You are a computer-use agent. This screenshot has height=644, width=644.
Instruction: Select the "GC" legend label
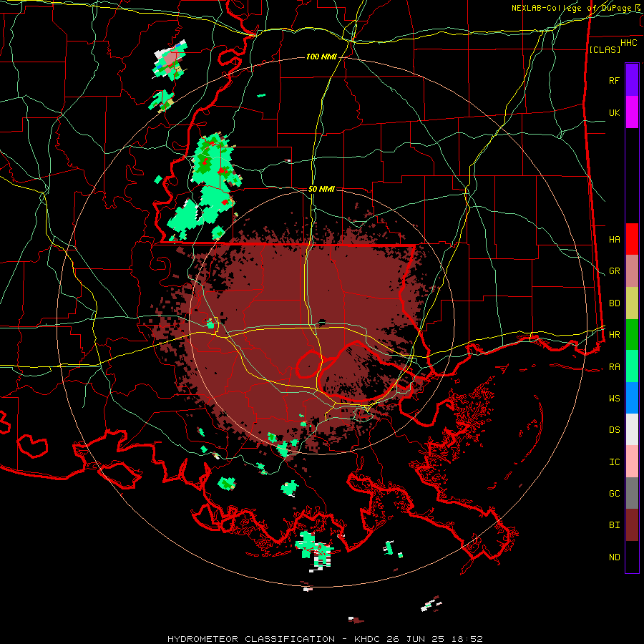[x=614, y=494]
